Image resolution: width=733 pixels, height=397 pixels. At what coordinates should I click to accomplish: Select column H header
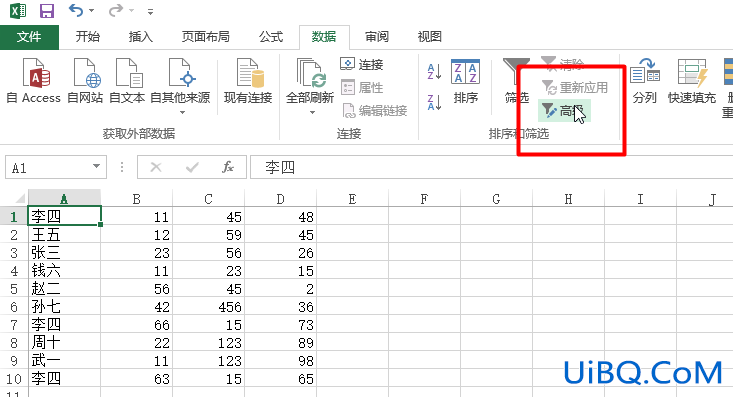coord(568,199)
